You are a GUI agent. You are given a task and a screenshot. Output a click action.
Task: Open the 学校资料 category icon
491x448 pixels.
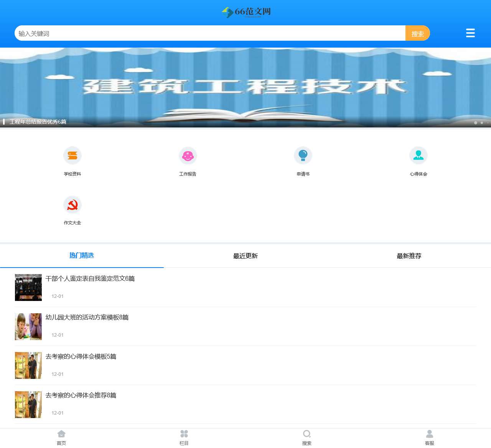(x=72, y=155)
